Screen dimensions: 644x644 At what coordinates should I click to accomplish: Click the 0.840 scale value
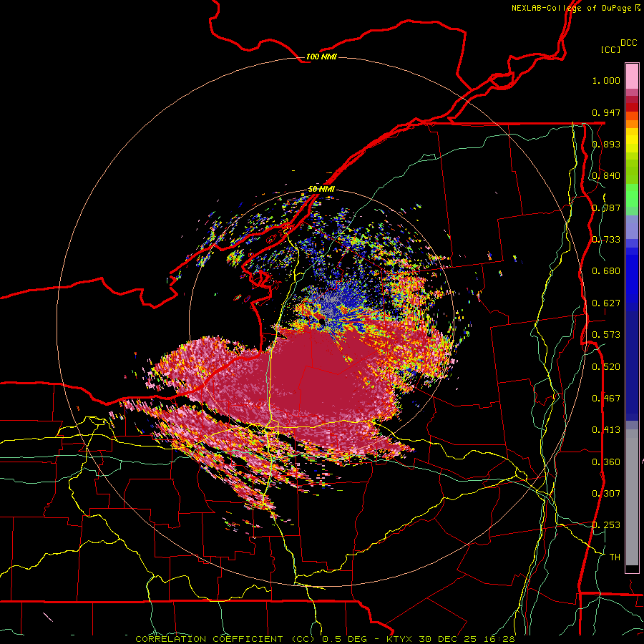point(606,175)
